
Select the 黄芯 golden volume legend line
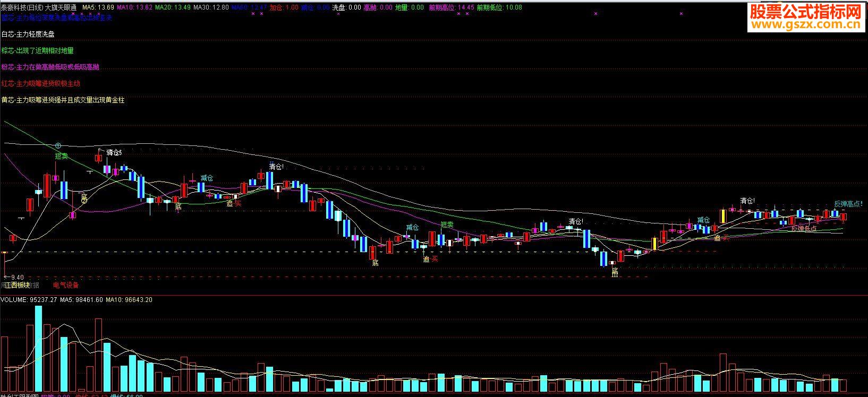63,100
